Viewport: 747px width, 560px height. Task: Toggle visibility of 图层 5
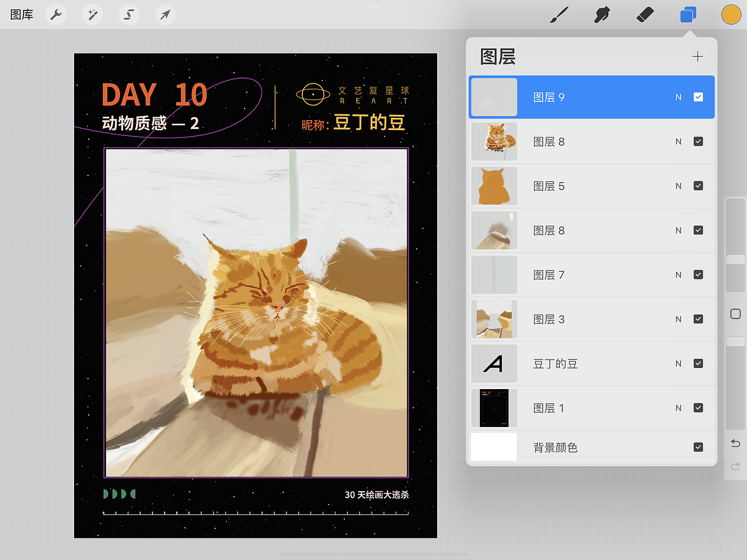pyautogui.click(x=698, y=185)
